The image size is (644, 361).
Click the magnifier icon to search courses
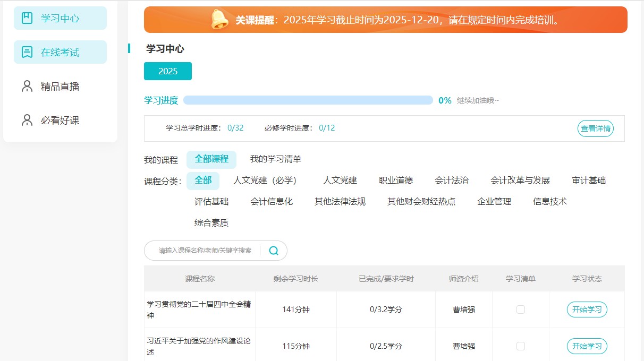click(273, 250)
